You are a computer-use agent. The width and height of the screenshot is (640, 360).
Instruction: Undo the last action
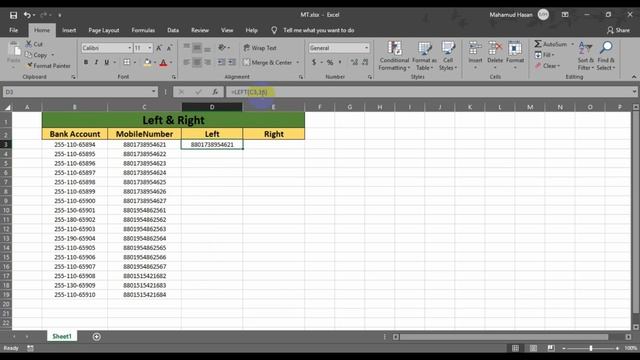point(27,15)
